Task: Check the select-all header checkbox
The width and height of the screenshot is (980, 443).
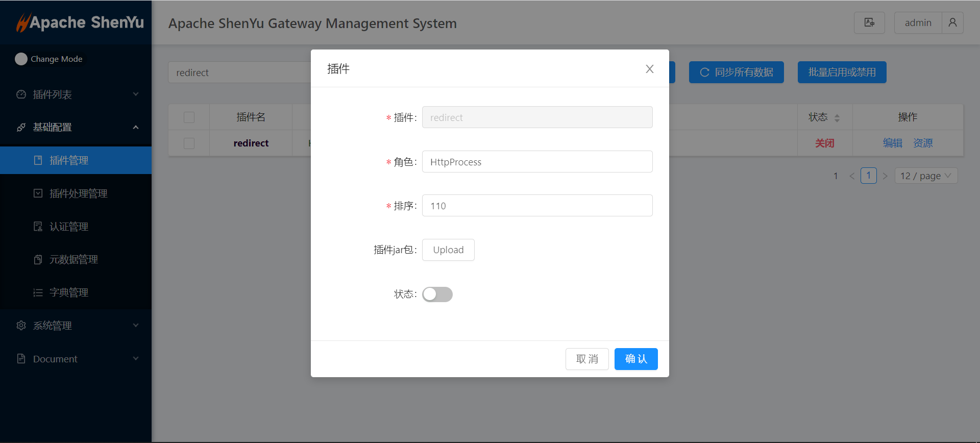Action: click(x=189, y=117)
